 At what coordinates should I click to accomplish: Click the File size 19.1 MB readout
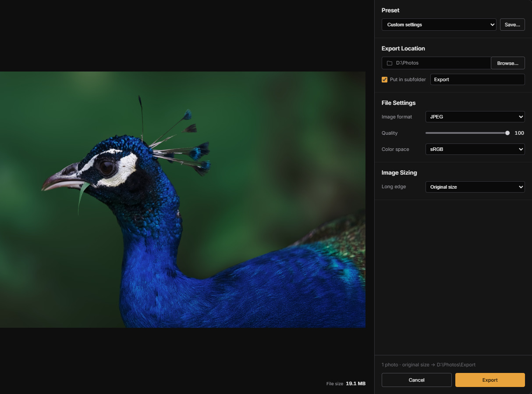pos(346,383)
